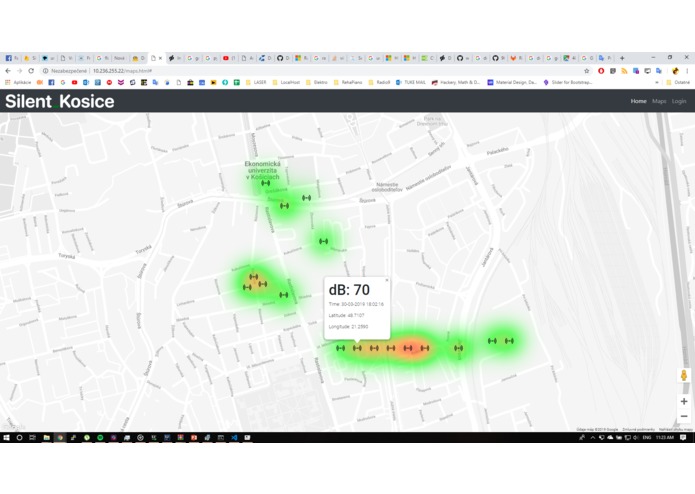The image size is (695, 494).
Task: Click the address bar URL
Action: (x=122, y=70)
